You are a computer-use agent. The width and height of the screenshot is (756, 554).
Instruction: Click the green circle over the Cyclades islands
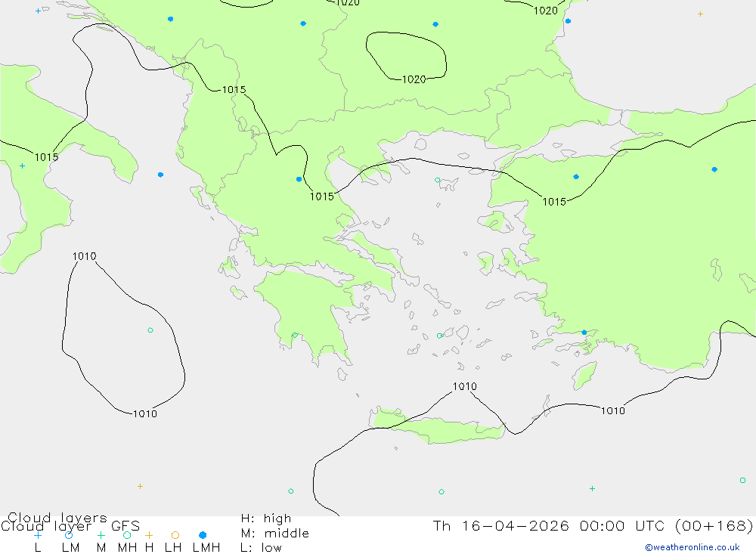tap(439, 336)
